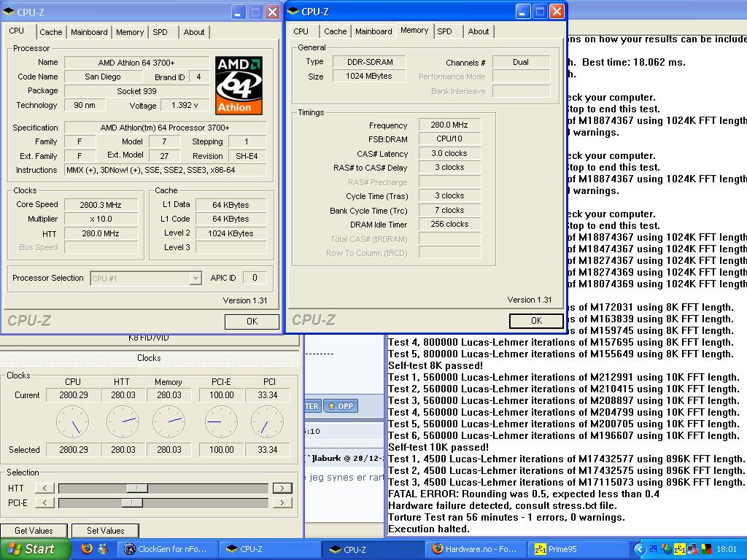Click the blue 29 temperature tray icon
Image resolution: width=747 pixels, height=560 pixels.
(x=653, y=549)
